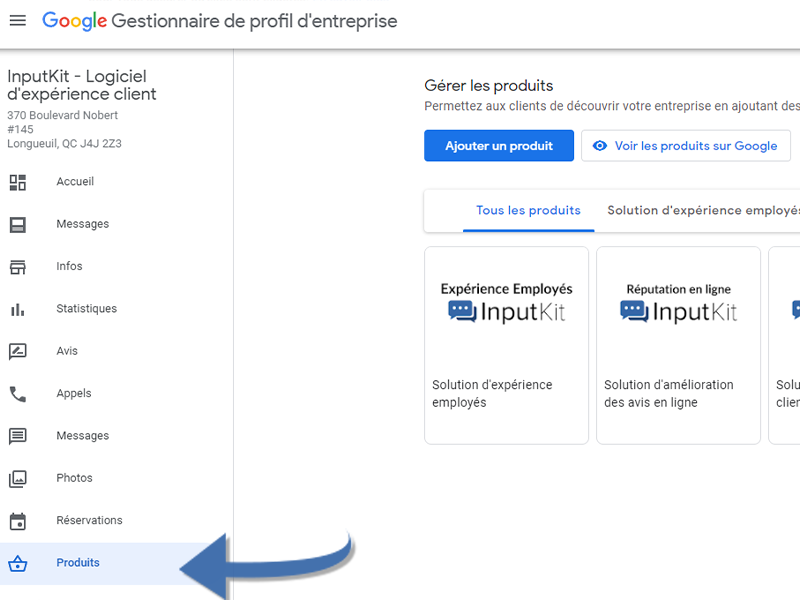The height and width of the screenshot is (600, 800).
Task: Click the Avis review icon
Action: [18, 352]
